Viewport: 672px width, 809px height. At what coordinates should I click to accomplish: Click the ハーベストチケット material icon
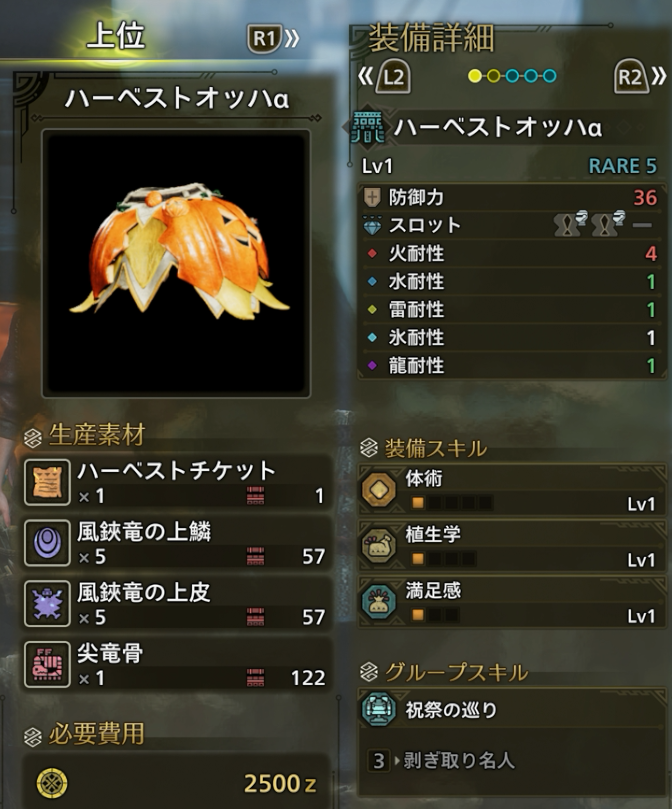point(47,482)
